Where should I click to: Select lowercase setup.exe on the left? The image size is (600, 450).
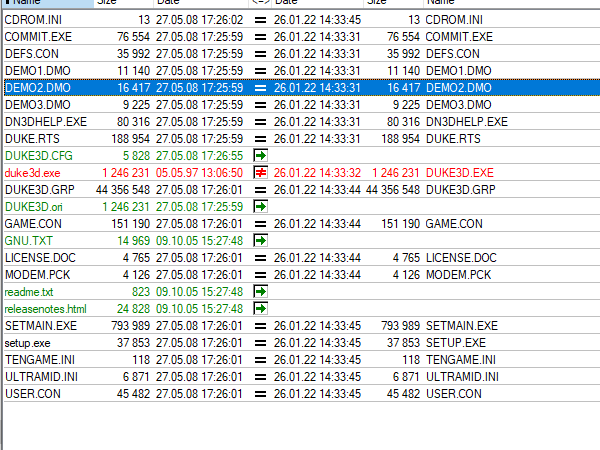28,343
